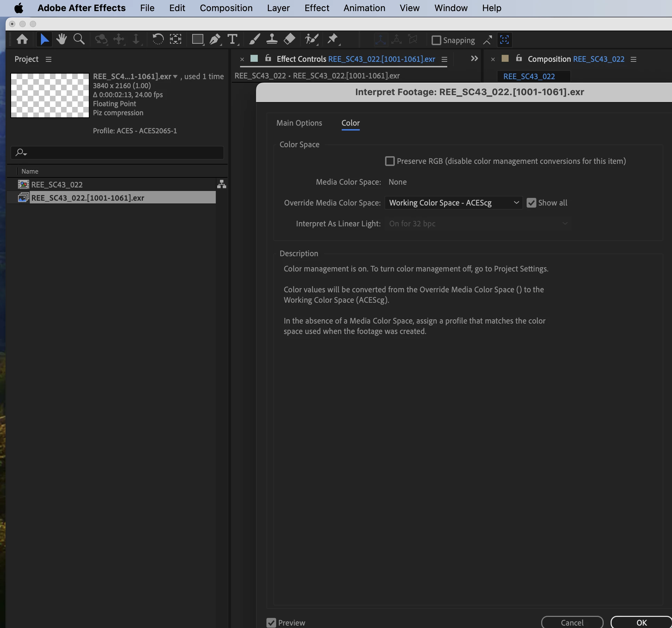The width and height of the screenshot is (672, 628).
Task: Select the Horizontal Type tool
Action: pos(232,39)
